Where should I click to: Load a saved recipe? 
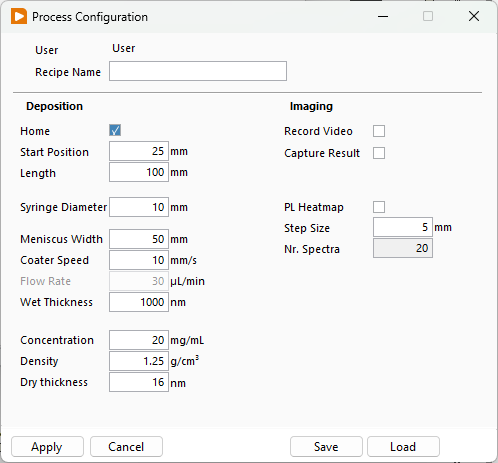(x=403, y=447)
